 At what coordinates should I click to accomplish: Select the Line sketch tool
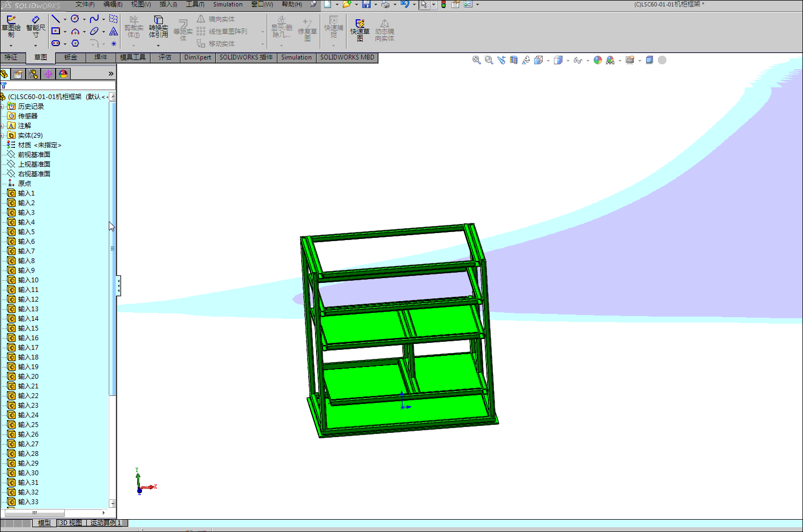click(x=56, y=19)
